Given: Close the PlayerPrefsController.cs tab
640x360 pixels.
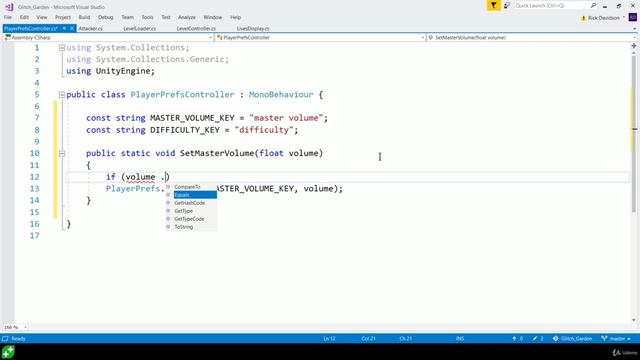Looking at the screenshot, I should [72, 29].
